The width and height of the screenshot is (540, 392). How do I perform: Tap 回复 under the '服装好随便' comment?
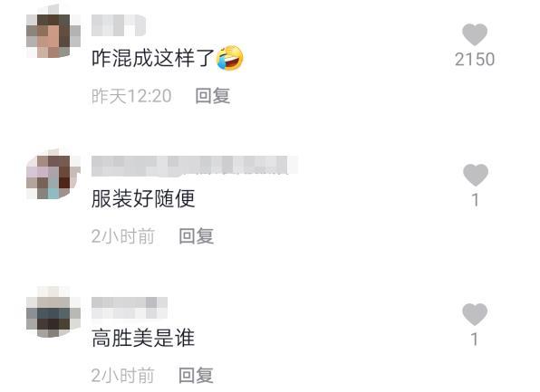pyautogui.click(x=197, y=236)
